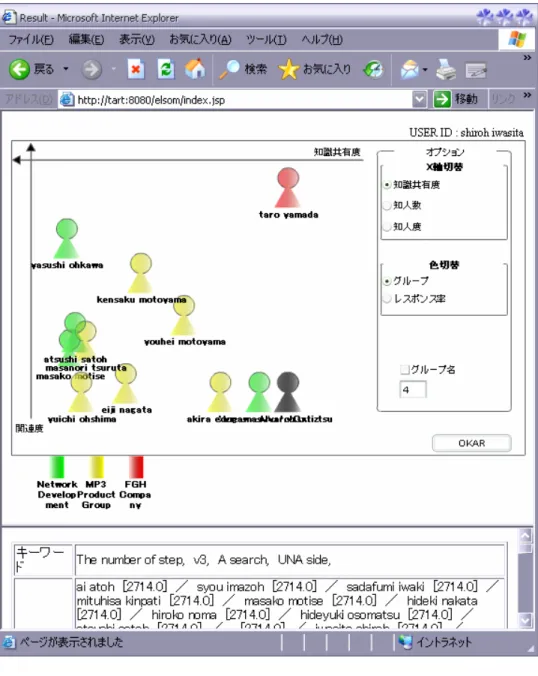The height and width of the screenshot is (676, 538).
Task: Click the リンク links bar label
Action: tap(503, 100)
